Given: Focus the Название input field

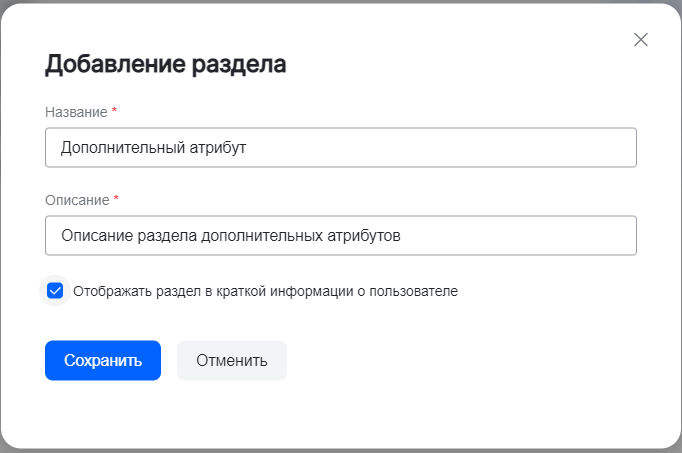Looking at the screenshot, I should coord(340,148).
